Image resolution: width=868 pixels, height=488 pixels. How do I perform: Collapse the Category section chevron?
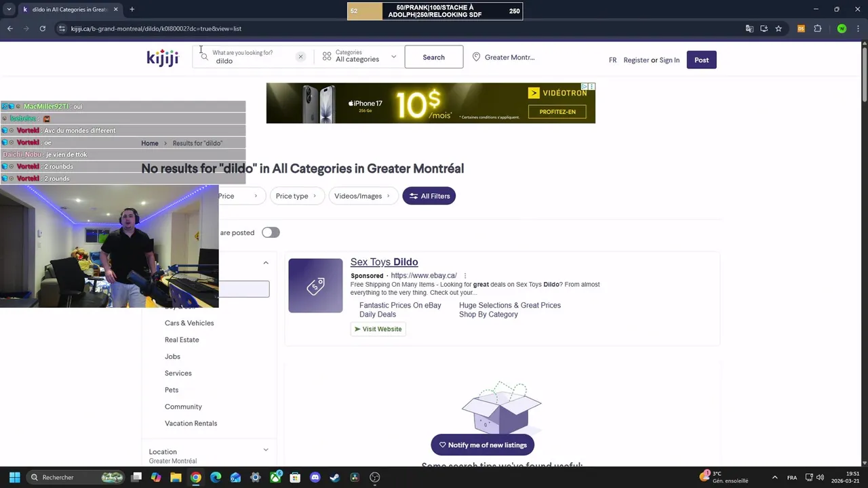[x=266, y=263]
